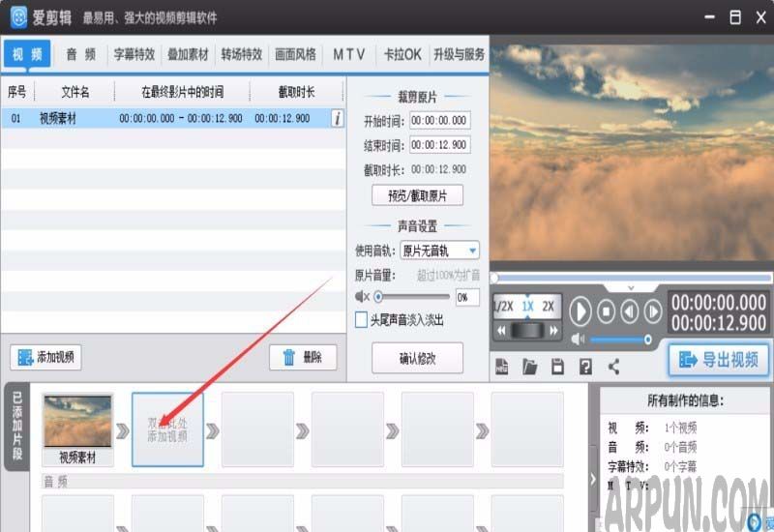Step to the previous frame
The width and height of the screenshot is (774, 532).
point(630,311)
